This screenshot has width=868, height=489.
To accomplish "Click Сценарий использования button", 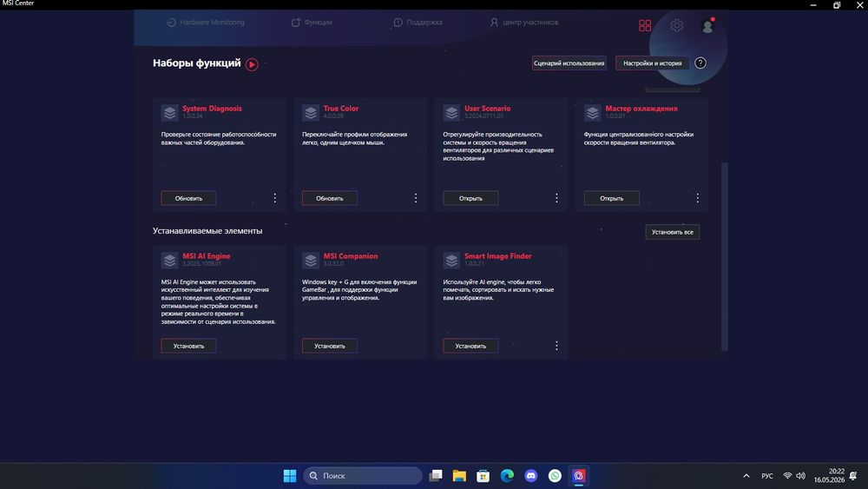I will [x=569, y=63].
